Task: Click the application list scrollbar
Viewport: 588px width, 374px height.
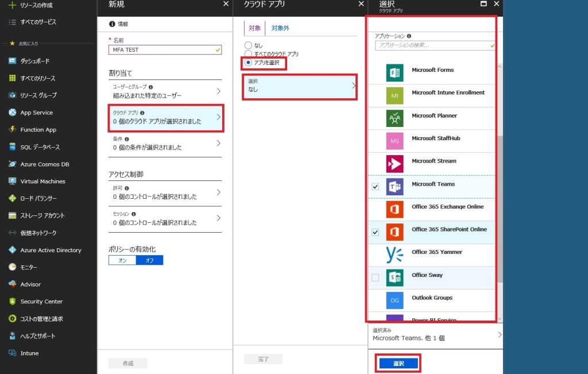Action: pos(500,209)
